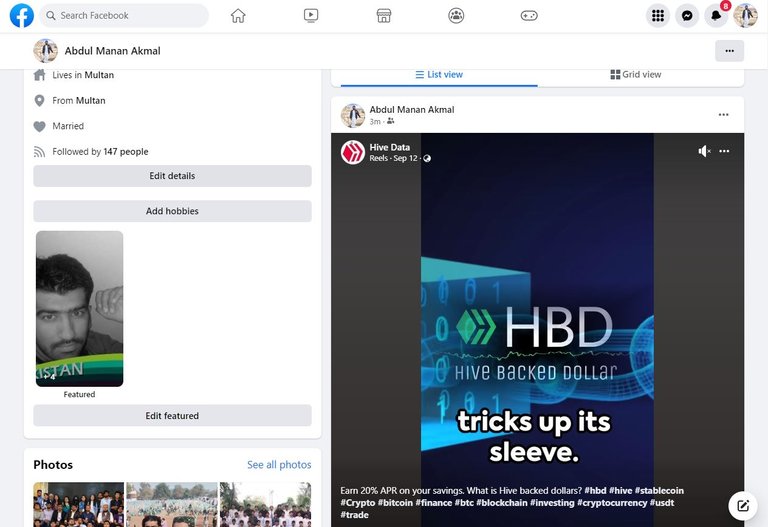The height and width of the screenshot is (527, 768).
Task: Click 147 people followers link
Action: pos(126,151)
